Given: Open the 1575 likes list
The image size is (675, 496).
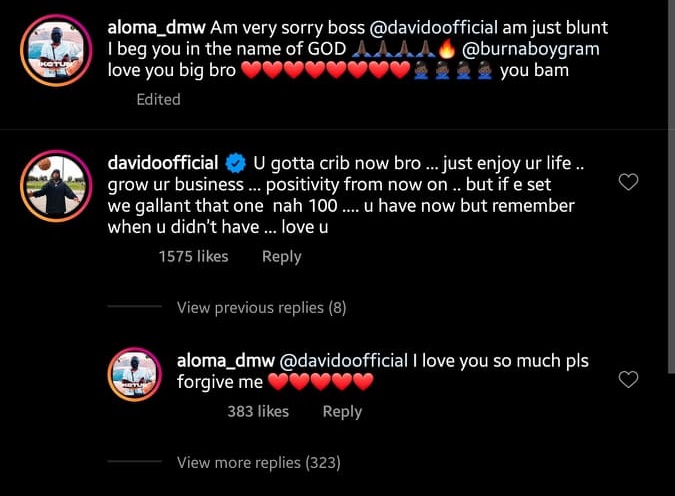Looking at the screenshot, I should (x=193, y=257).
